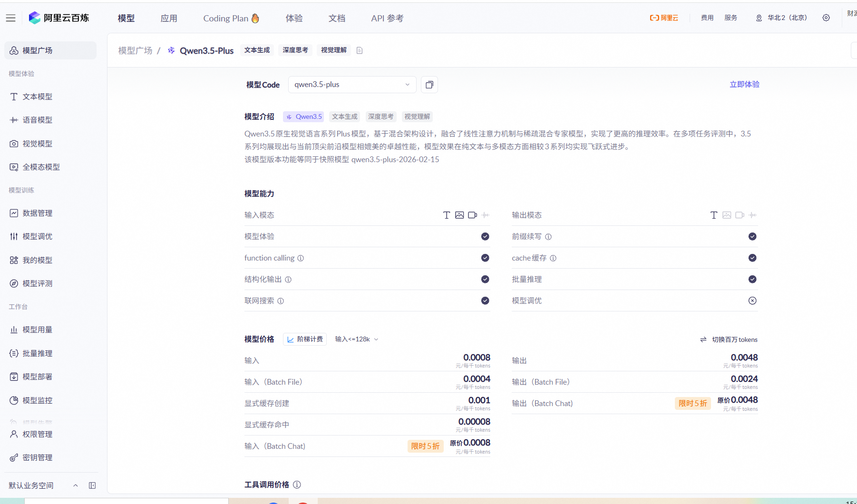857x504 pixels.
Task: Open the 体验 top navigation tab
Action: (x=294, y=18)
